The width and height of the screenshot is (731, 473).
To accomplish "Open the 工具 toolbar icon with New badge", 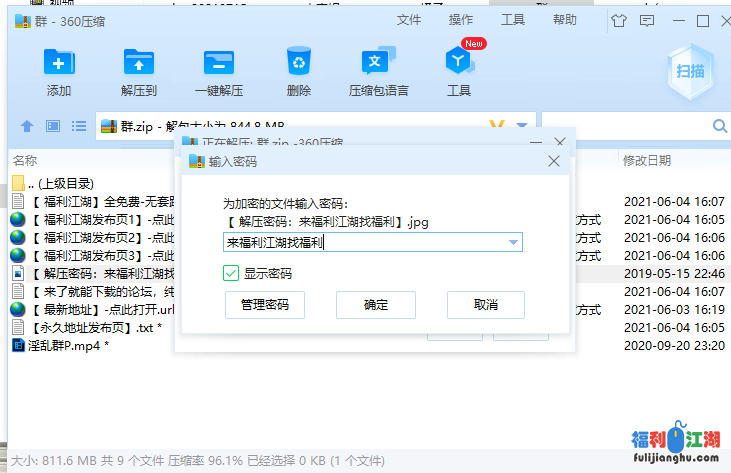I will 458,62.
